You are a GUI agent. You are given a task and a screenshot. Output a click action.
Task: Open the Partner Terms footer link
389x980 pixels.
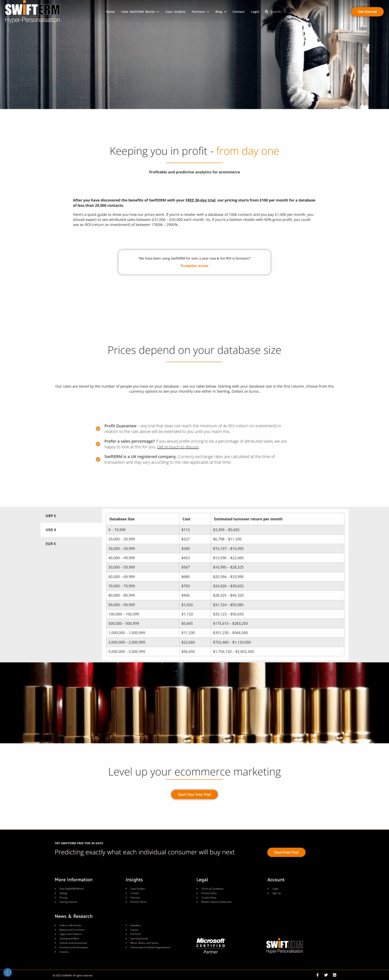(138, 902)
